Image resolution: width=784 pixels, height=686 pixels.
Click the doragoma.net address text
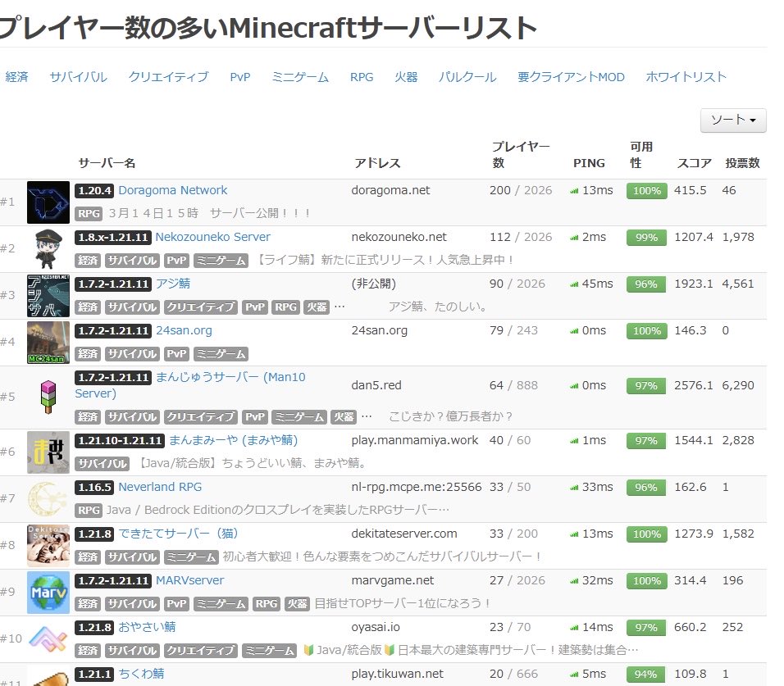pos(390,190)
